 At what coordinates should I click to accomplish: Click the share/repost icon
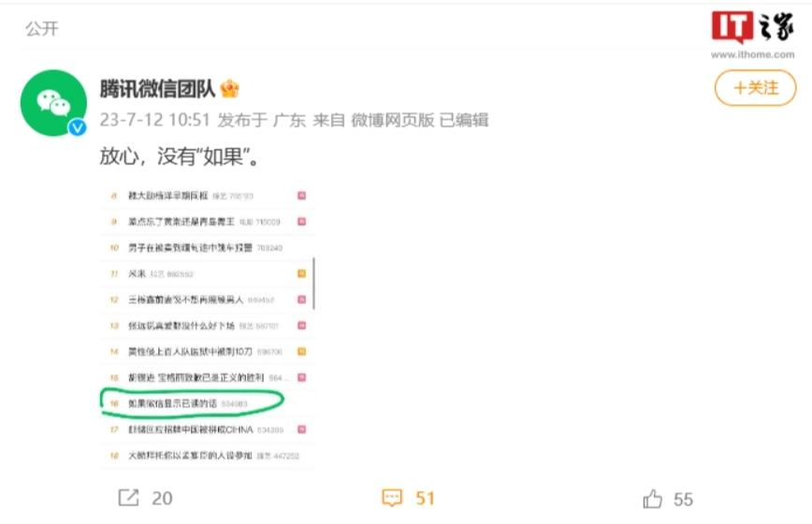click(x=128, y=498)
